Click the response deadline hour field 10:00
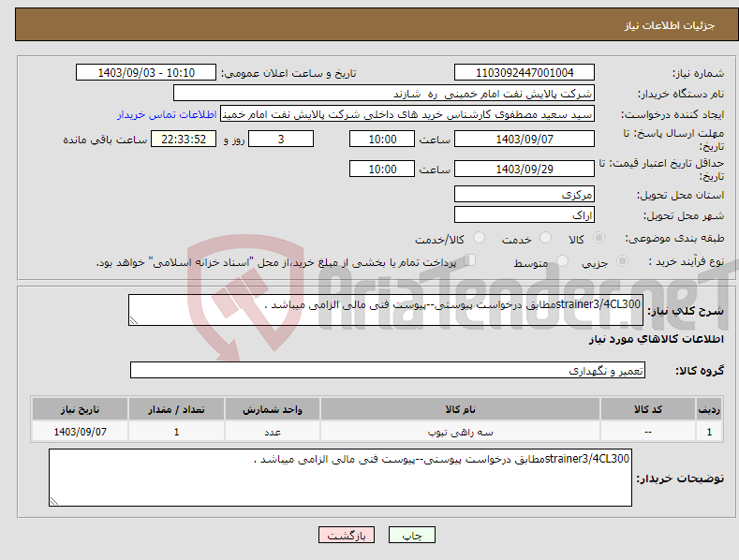 coord(382,139)
